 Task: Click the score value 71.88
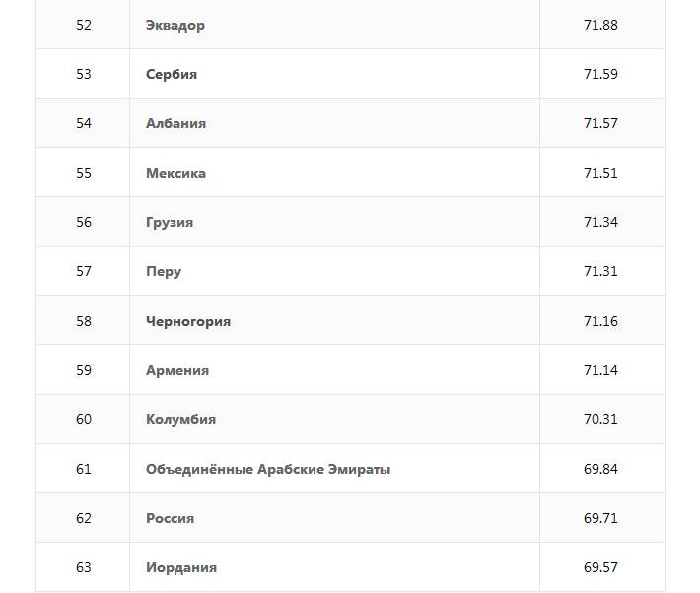click(600, 25)
